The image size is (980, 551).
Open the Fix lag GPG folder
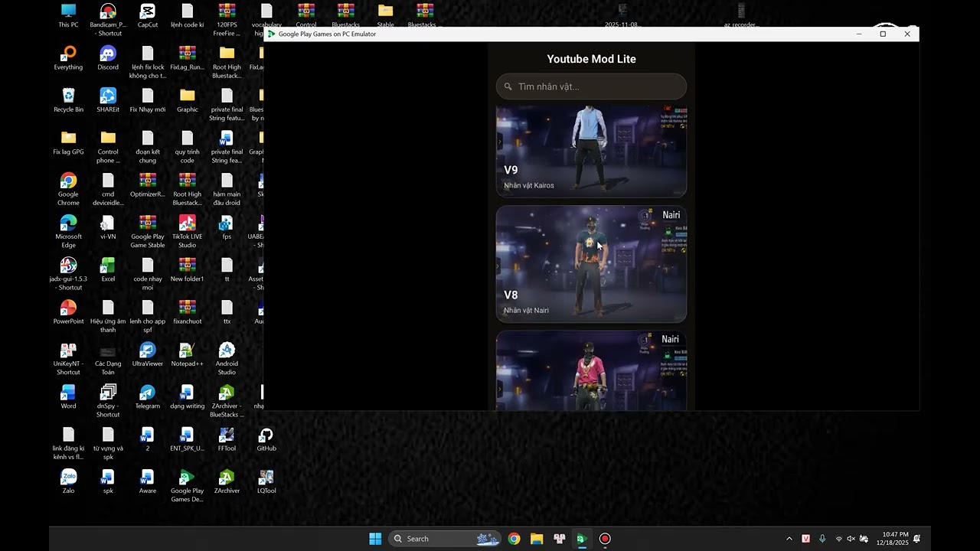click(68, 142)
